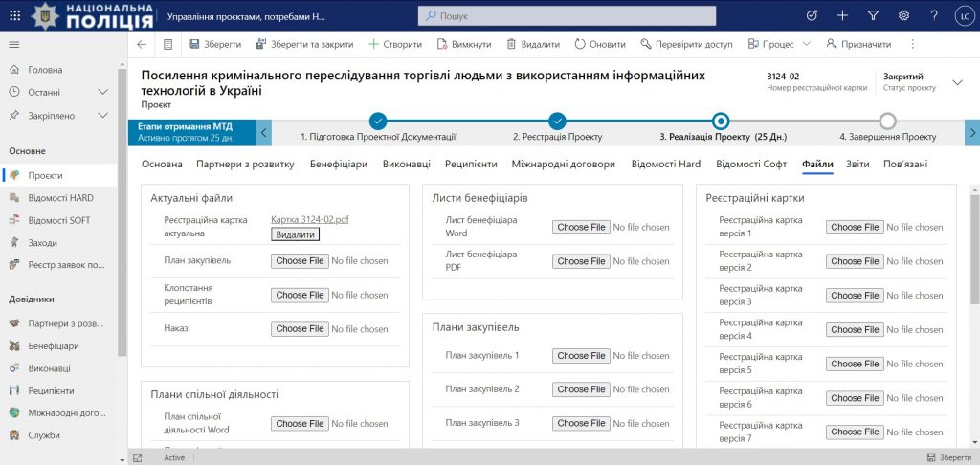Open Проєкти in the sidebar
Viewport: 980px width, 465px height.
58,176
